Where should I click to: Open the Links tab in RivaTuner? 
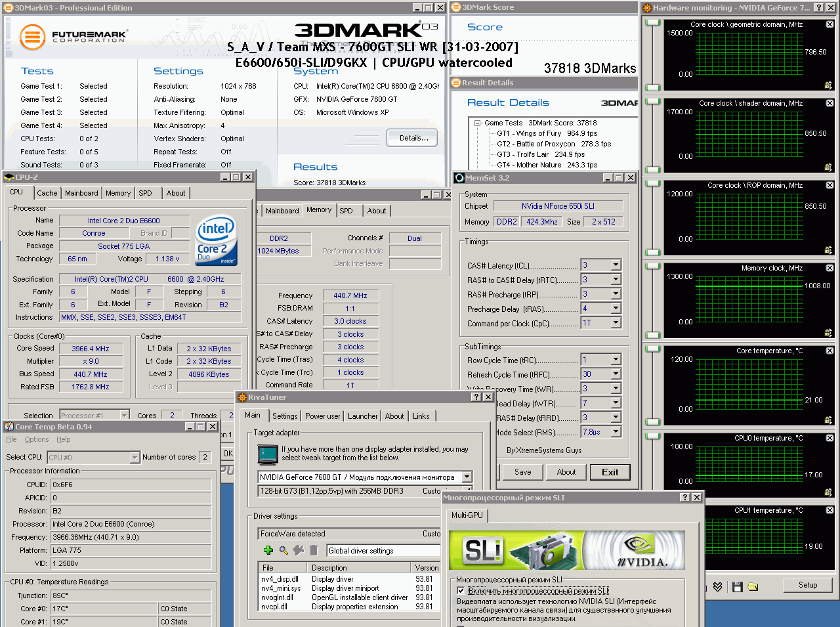coord(421,416)
